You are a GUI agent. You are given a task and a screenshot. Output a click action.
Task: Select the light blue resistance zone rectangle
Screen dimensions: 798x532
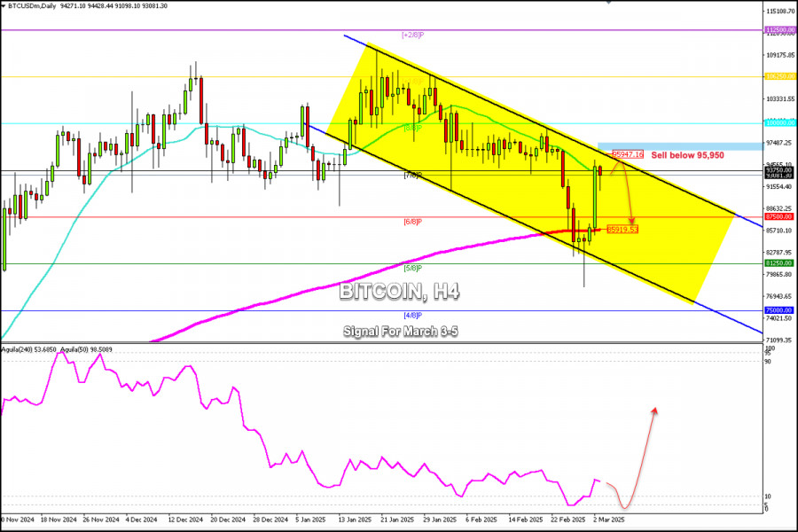(680, 146)
